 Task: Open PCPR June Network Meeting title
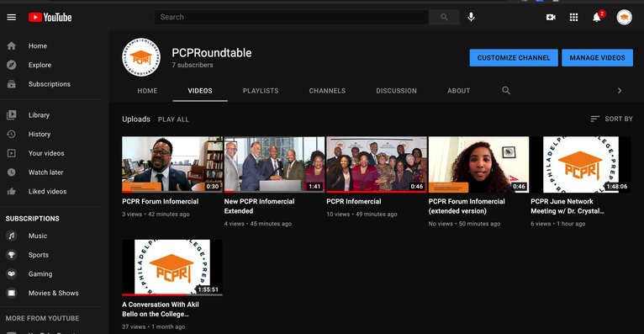point(567,206)
